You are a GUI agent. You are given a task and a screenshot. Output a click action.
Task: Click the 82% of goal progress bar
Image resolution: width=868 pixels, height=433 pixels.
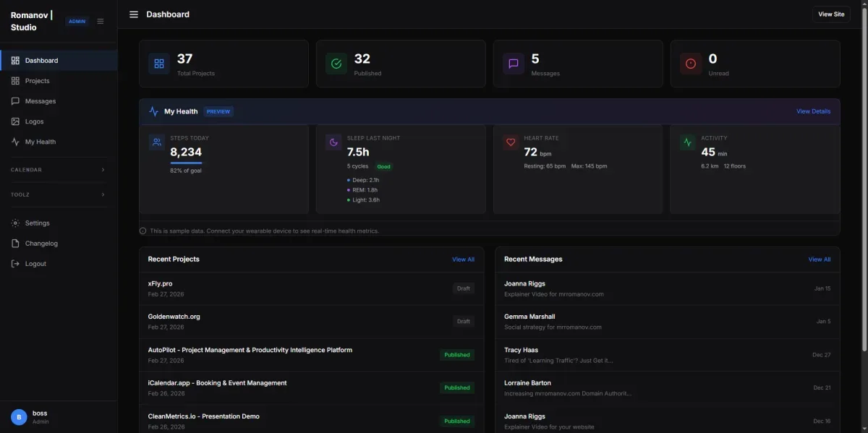[186, 163]
